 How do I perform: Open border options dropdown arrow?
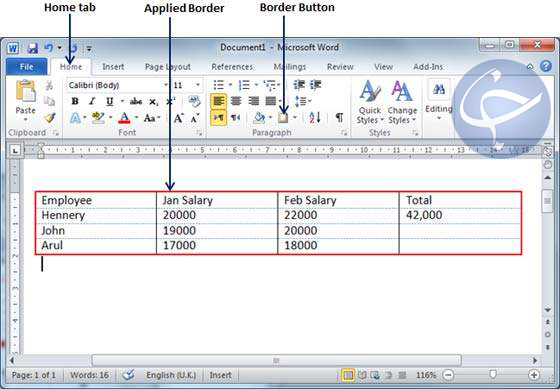pos(295,118)
